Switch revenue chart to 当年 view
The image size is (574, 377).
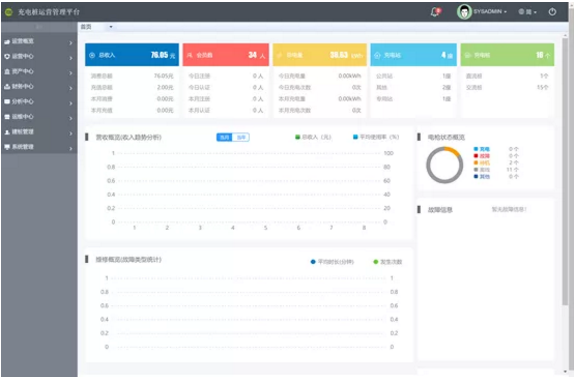point(241,137)
